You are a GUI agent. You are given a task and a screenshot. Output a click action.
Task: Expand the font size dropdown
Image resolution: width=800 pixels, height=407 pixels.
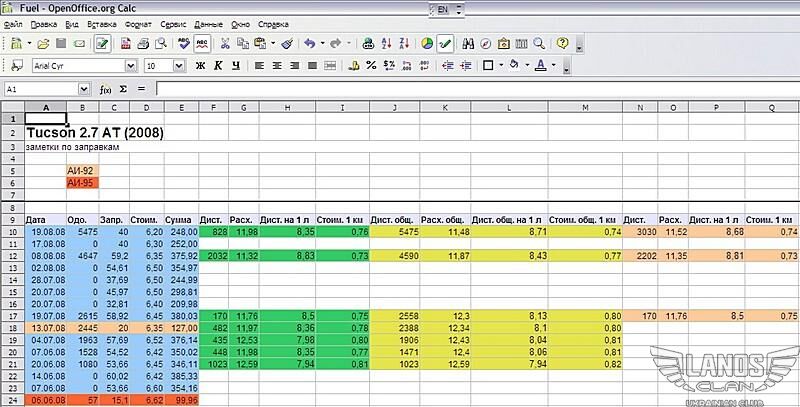coord(180,66)
